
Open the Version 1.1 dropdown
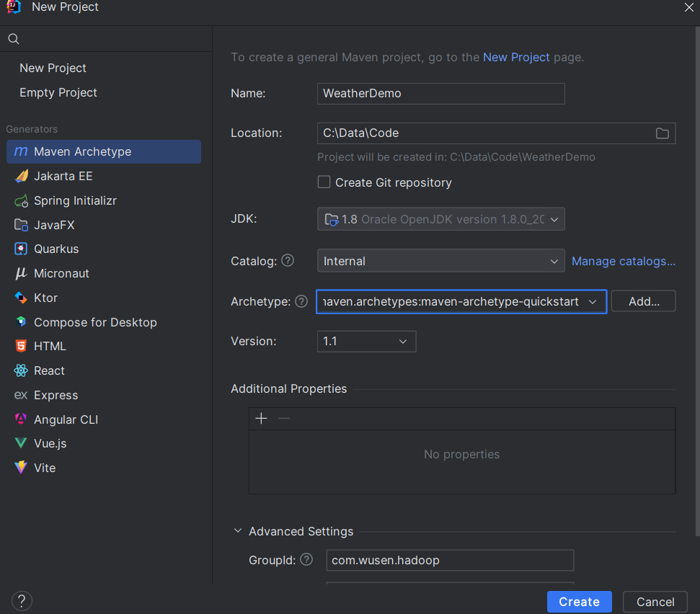pos(366,342)
